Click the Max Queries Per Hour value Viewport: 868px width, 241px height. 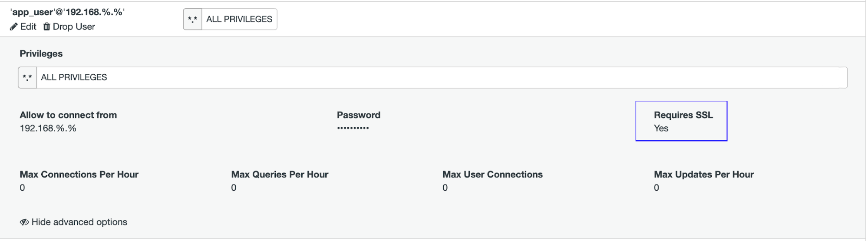234,188
